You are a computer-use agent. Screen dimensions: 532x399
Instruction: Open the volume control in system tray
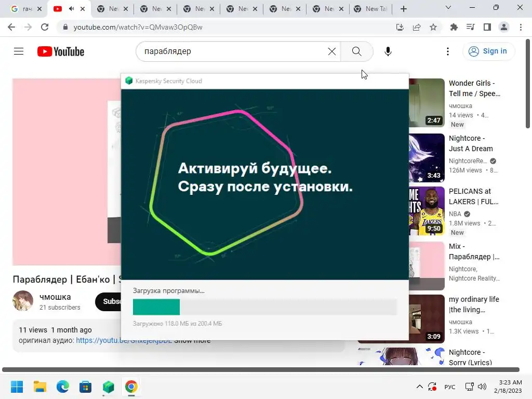click(482, 387)
